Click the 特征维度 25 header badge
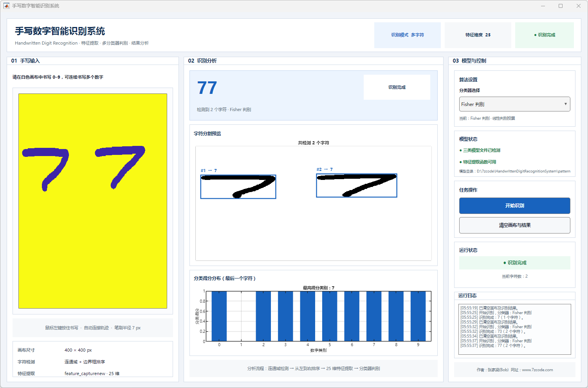 coord(478,35)
